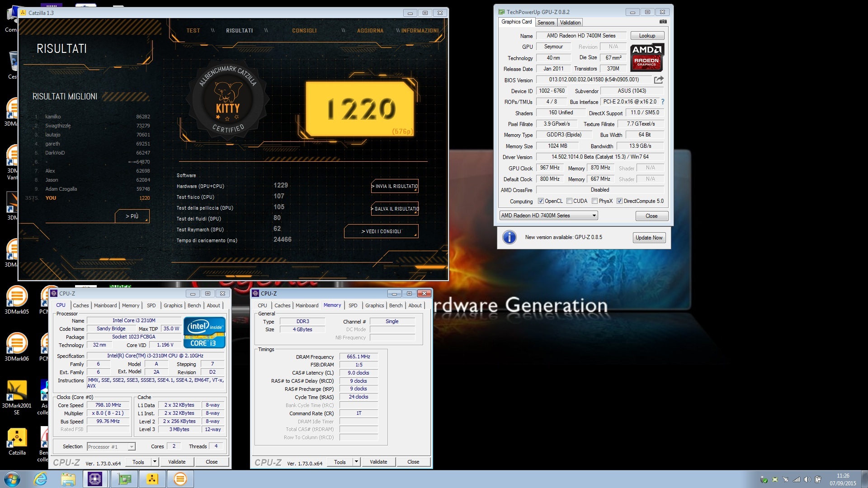The height and width of the screenshot is (488, 868).
Task: Open the About tab in Memory CPU-Z window
Action: pos(415,305)
